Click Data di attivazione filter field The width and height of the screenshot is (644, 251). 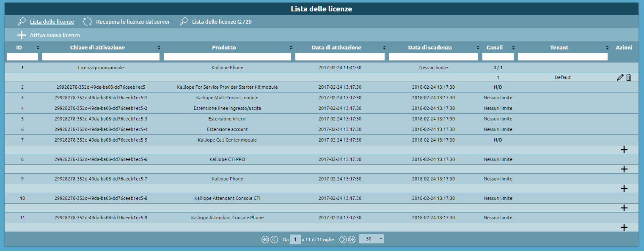click(340, 57)
